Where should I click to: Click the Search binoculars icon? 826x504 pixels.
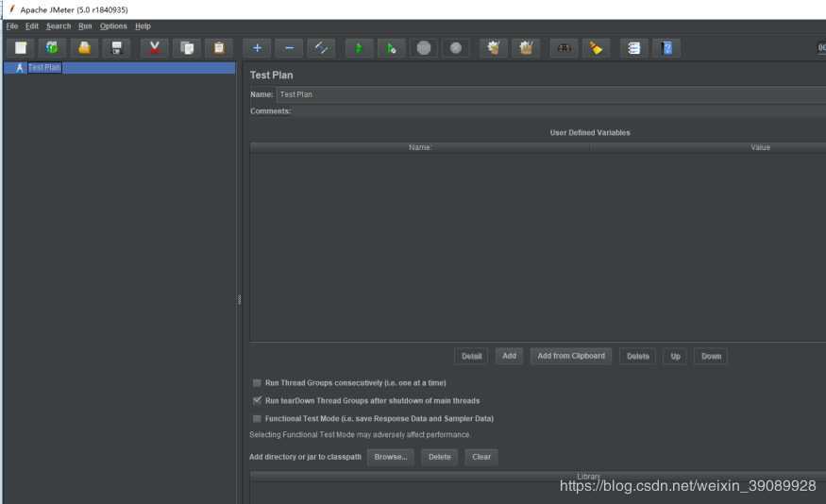[x=564, y=48]
